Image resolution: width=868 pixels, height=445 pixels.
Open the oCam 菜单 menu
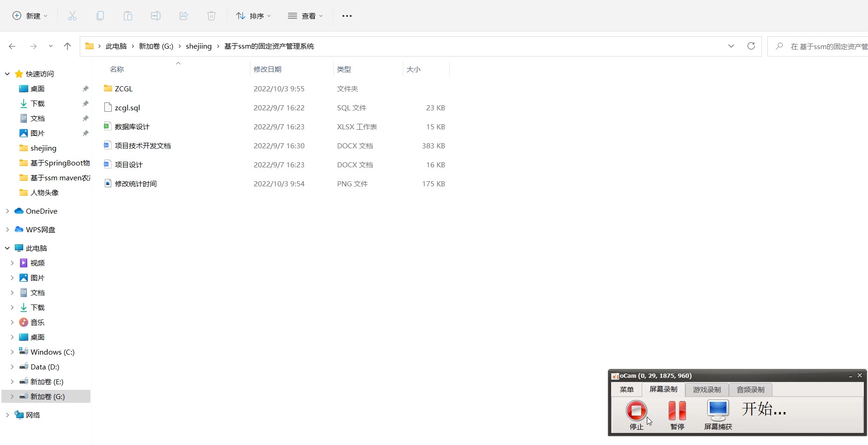pyautogui.click(x=626, y=389)
